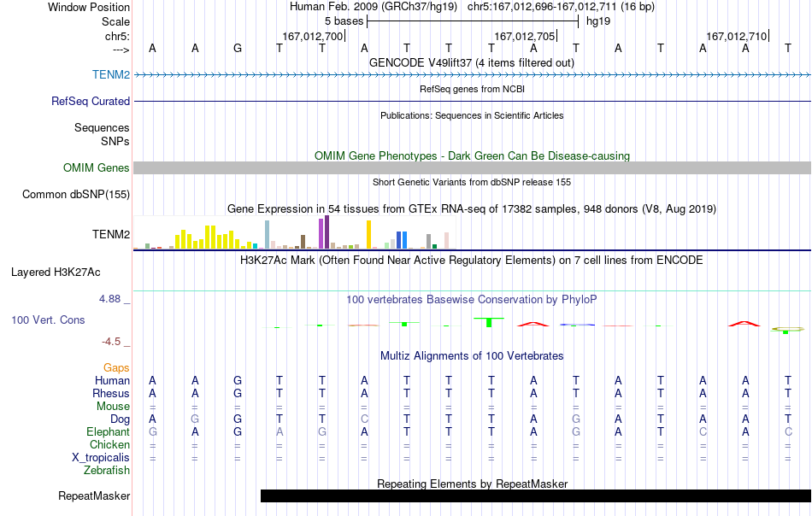Click the TENM2 blue arrow intron line

pyautogui.click(x=473, y=75)
